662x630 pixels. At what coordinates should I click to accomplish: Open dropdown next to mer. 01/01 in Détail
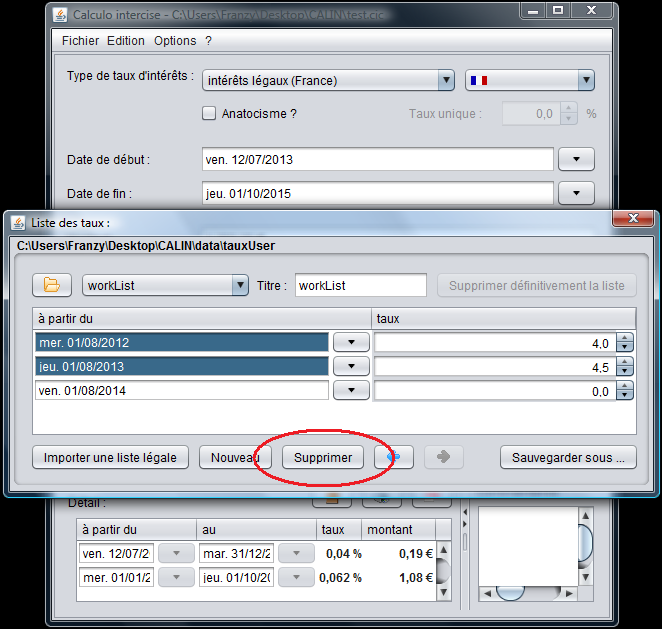coord(176,577)
